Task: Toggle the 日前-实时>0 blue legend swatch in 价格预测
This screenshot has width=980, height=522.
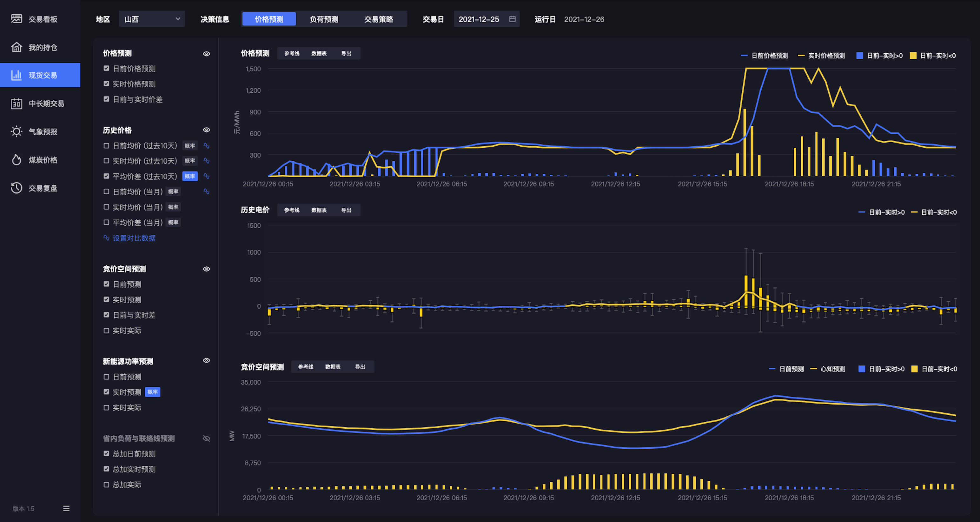Action: [x=859, y=56]
